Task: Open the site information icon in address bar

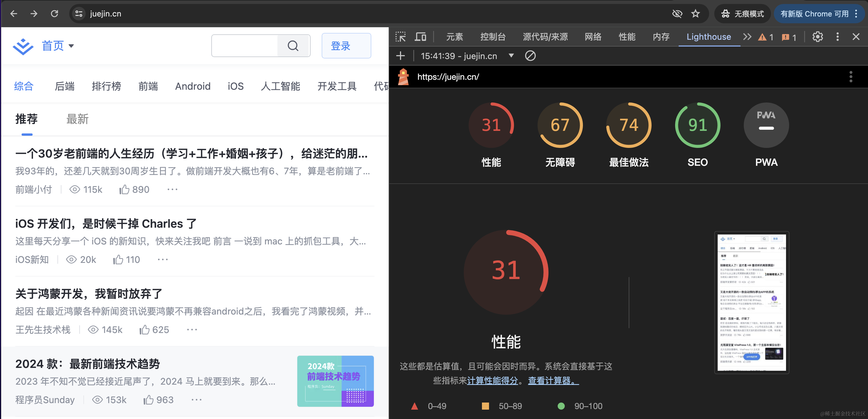Action: [x=79, y=14]
